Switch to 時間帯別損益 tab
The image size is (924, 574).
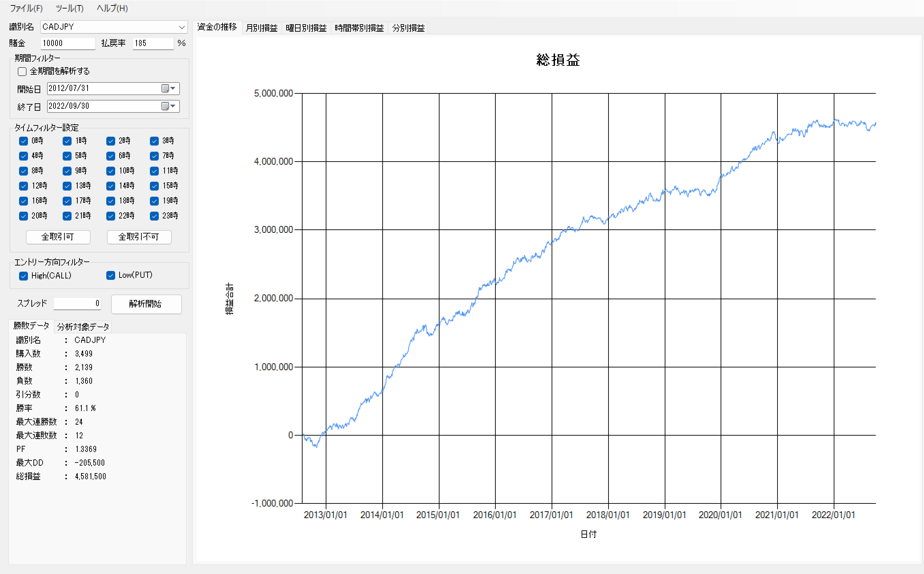click(x=359, y=28)
